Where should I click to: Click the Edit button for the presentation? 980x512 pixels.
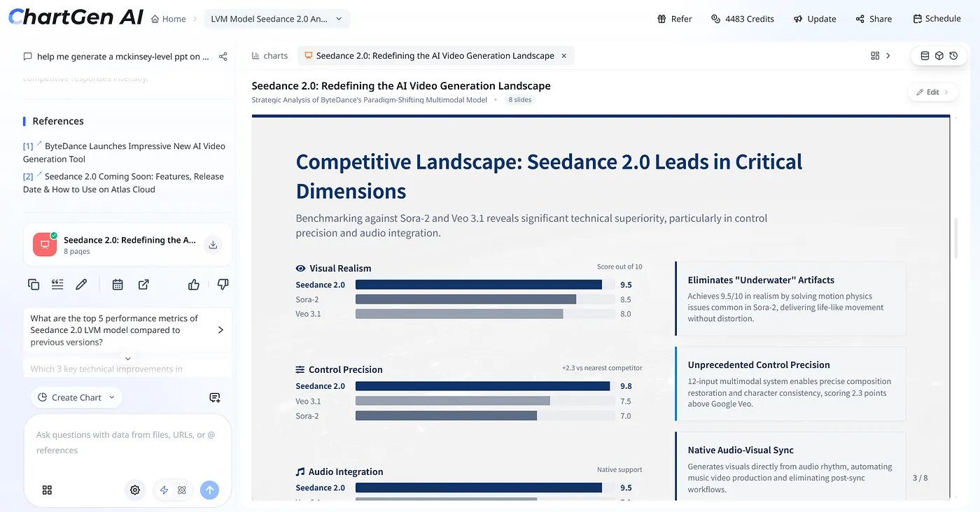932,92
